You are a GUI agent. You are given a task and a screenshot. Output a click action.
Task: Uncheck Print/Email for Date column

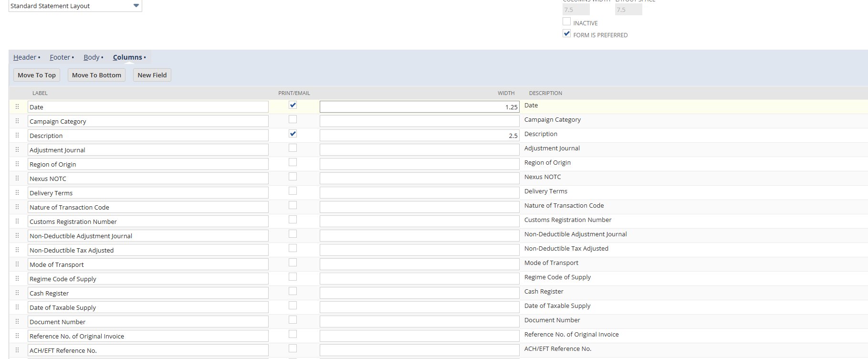pos(293,105)
